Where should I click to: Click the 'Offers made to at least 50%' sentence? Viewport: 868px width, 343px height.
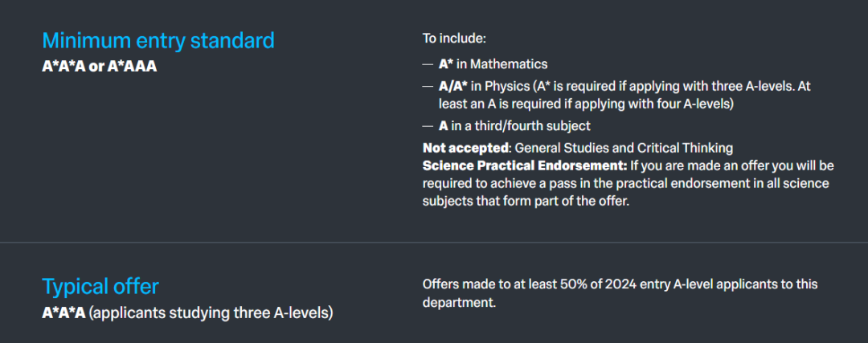click(620, 293)
